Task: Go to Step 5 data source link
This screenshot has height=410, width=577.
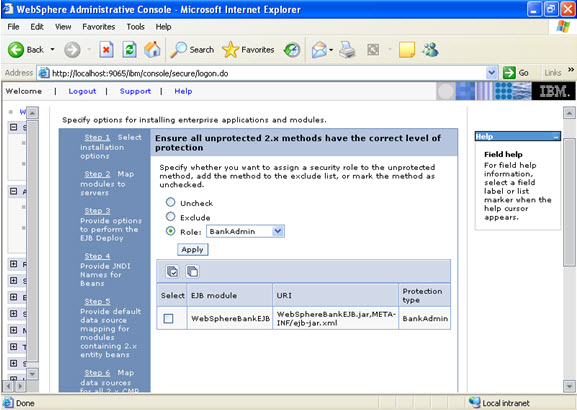Action: 97,301
